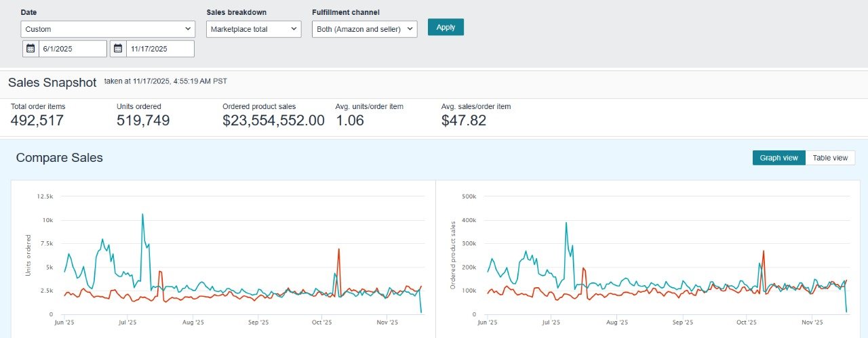Switch to Graph view
This screenshot has height=338, width=868.
(778, 158)
